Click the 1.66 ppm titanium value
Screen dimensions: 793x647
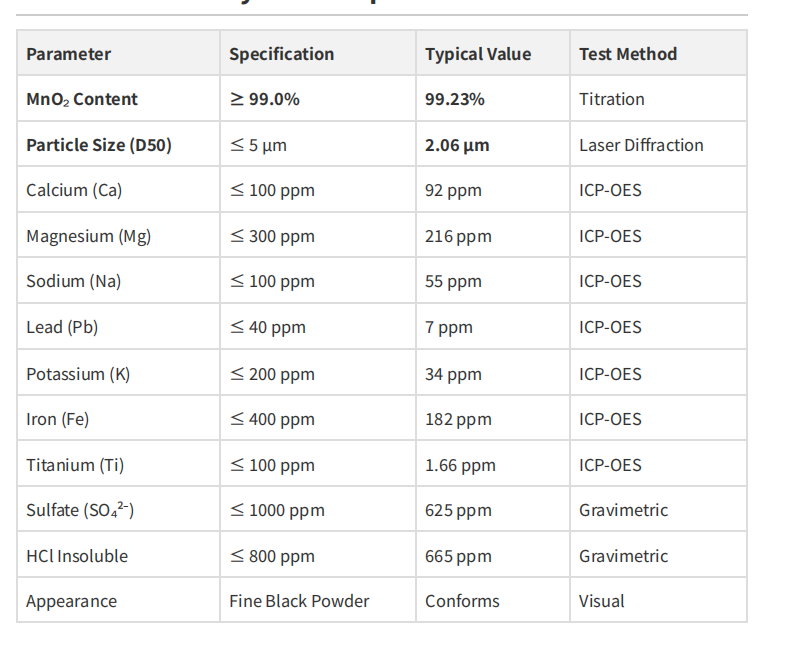(460, 465)
